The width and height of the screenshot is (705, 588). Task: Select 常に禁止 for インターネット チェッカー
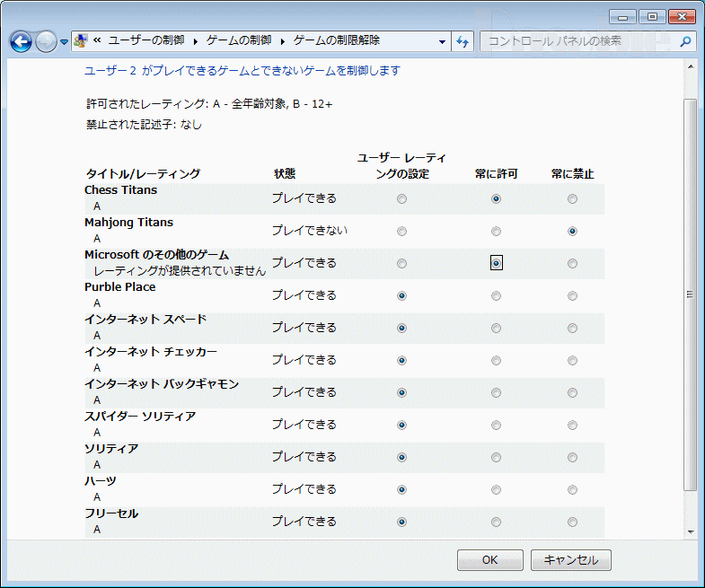point(572,361)
